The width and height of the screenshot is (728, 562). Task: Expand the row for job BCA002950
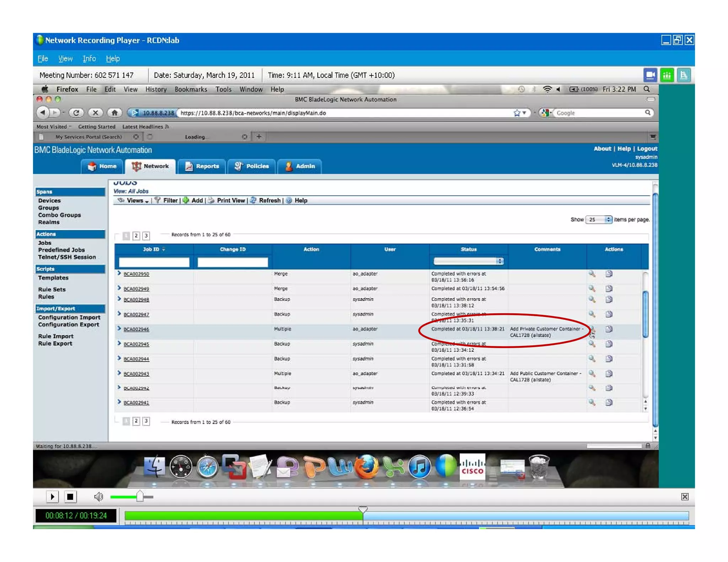tap(119, 273)
